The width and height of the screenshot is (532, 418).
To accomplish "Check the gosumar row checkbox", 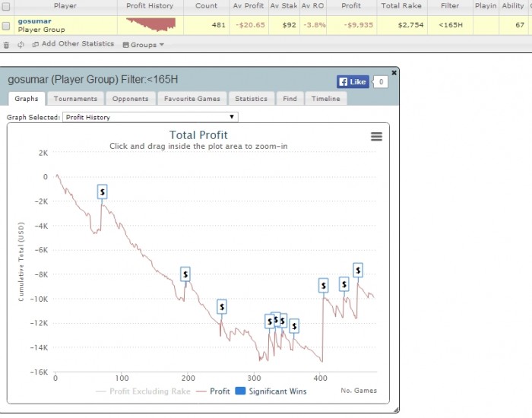I will pos(6,26).
